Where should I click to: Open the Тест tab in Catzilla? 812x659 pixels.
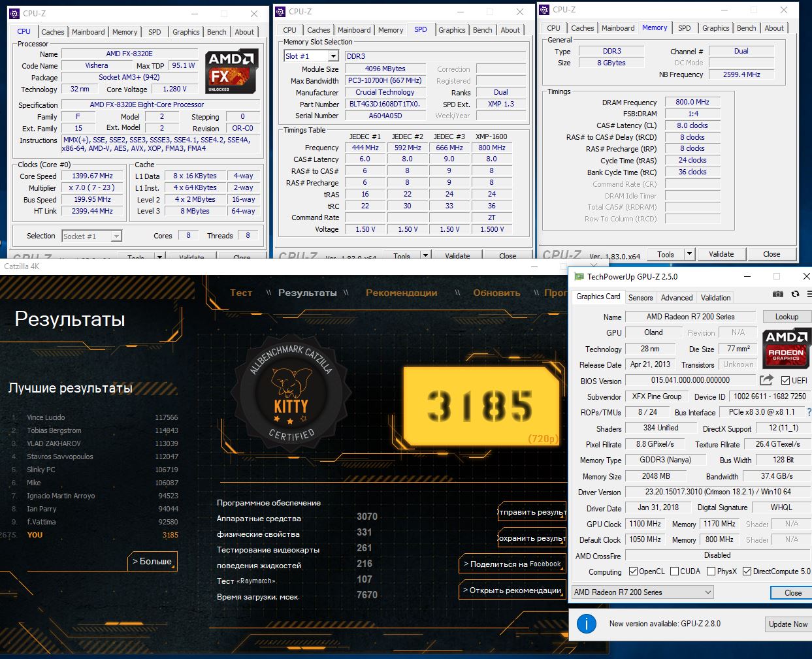click(x=241, y=293)
